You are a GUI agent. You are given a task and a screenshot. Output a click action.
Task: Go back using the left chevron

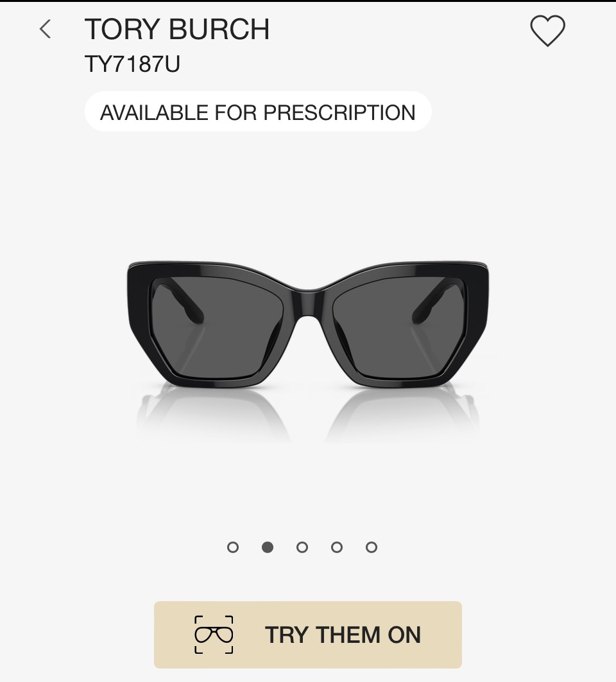(45, 29)
